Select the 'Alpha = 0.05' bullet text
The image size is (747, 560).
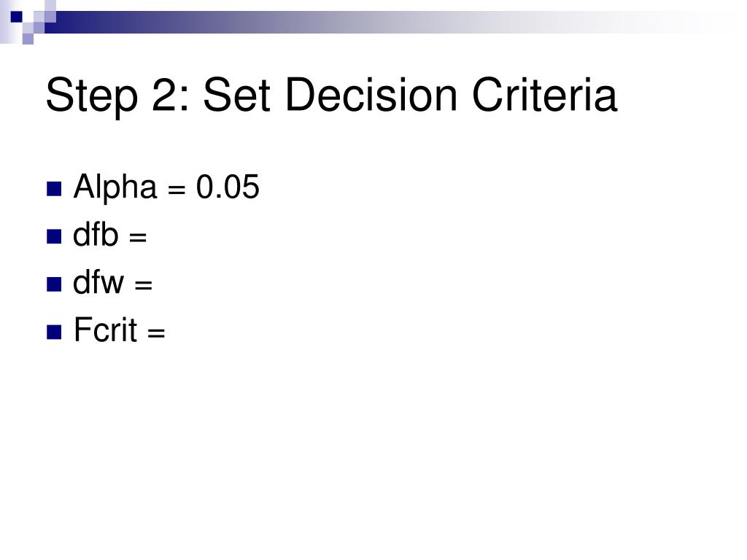pos(166,187)
